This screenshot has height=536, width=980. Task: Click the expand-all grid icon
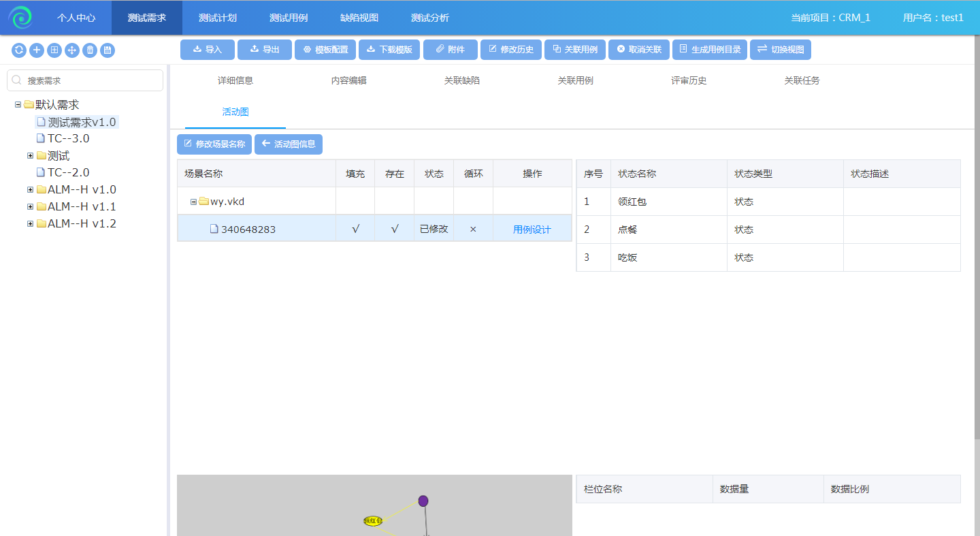click(54, 50)
